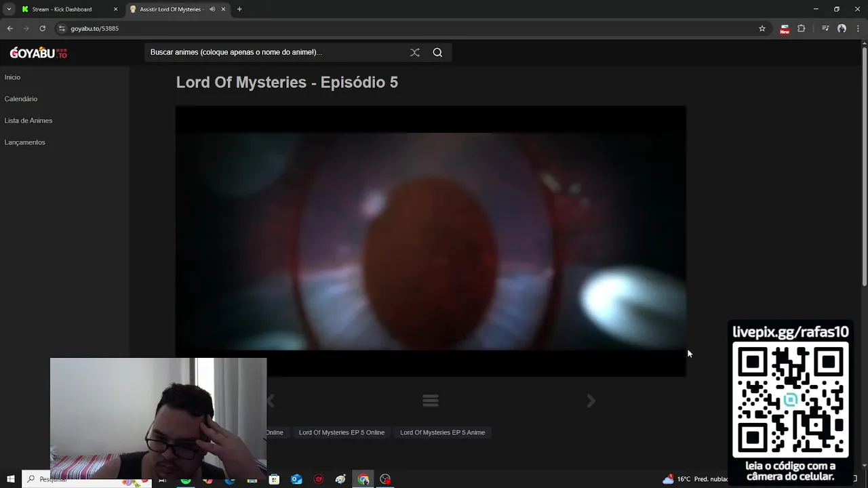The width and height of the screenshot is (868, 488).
Task: Open the Chrome profile avatar
Action: click(x=842, y=28)
